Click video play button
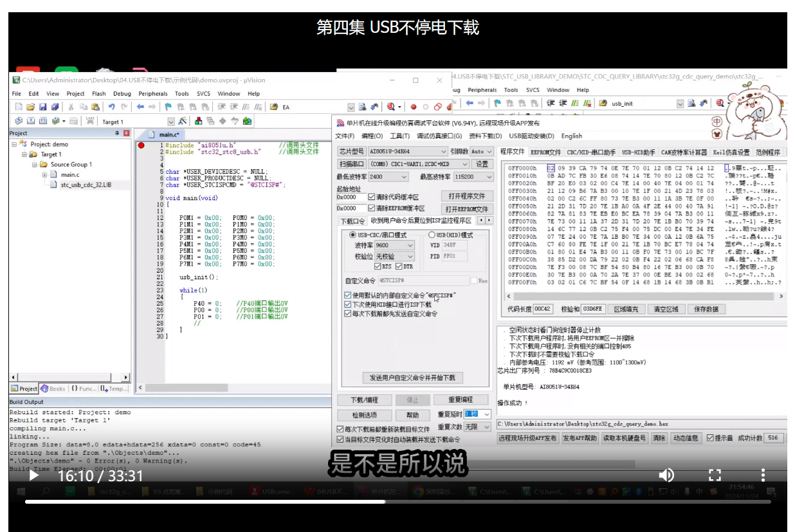The width and height of the screenshot is (795, 532). (34, 475)
